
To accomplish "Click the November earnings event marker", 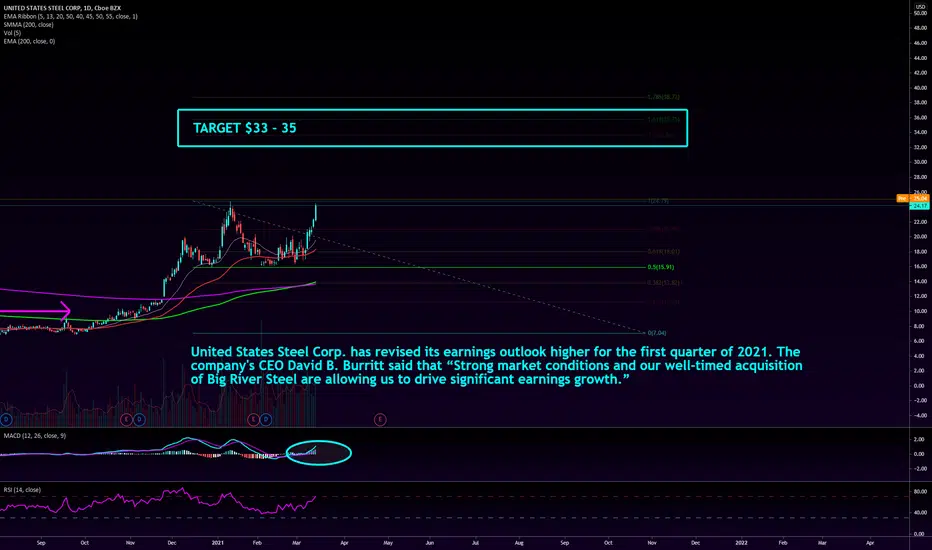I will [126, 420].
